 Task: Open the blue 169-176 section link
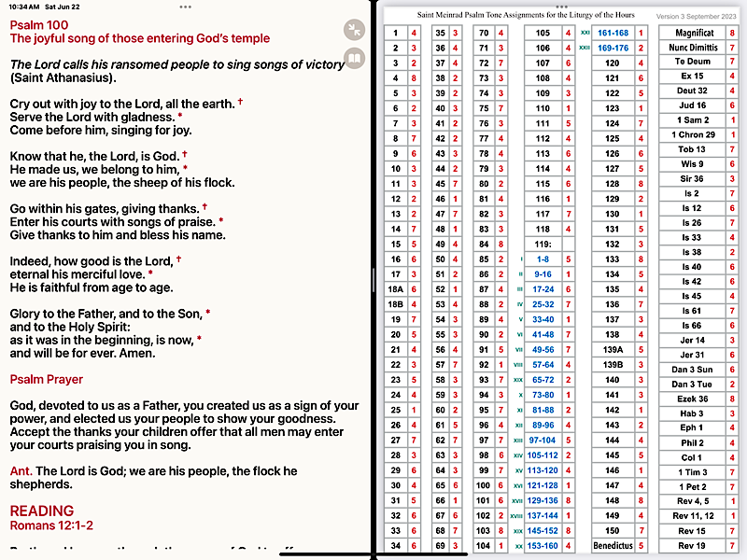(613, 49)
